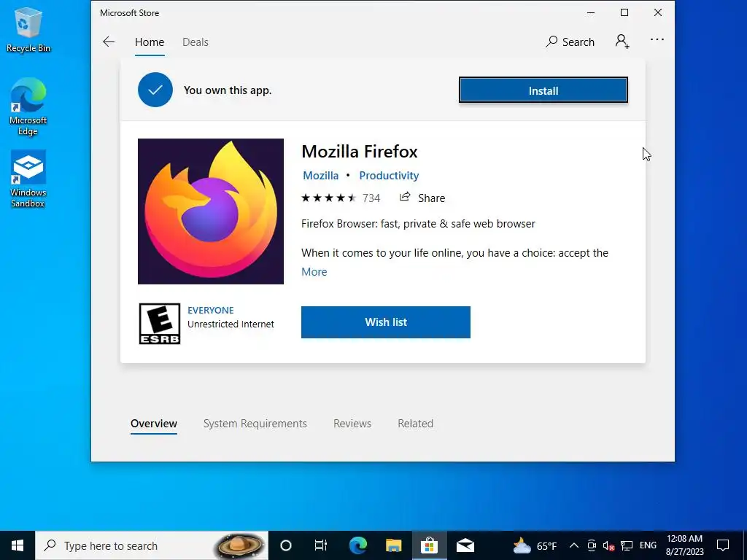This screenshot has width=747, height=560.
Task: Maximize the Microsoft Store window
Action: (x=624, y=13)
